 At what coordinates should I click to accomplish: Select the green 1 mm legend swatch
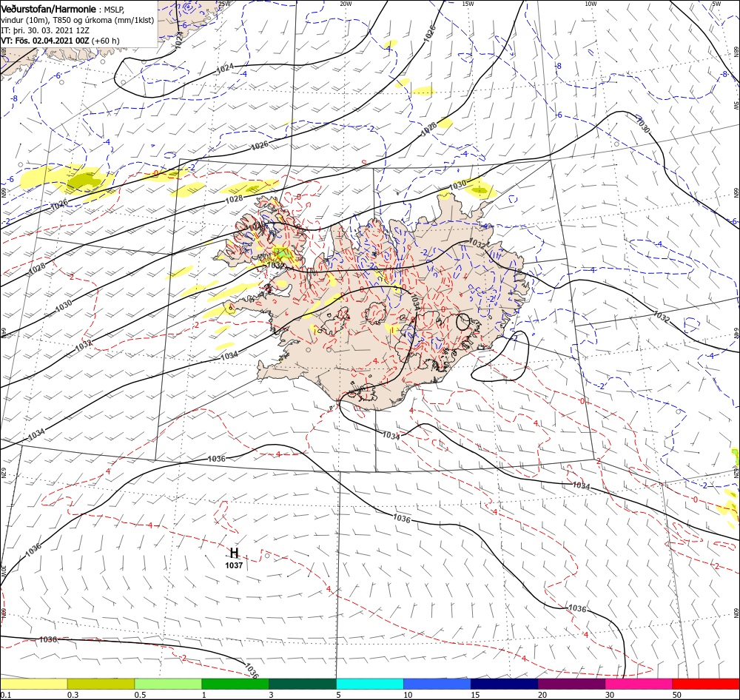(235, 684)
